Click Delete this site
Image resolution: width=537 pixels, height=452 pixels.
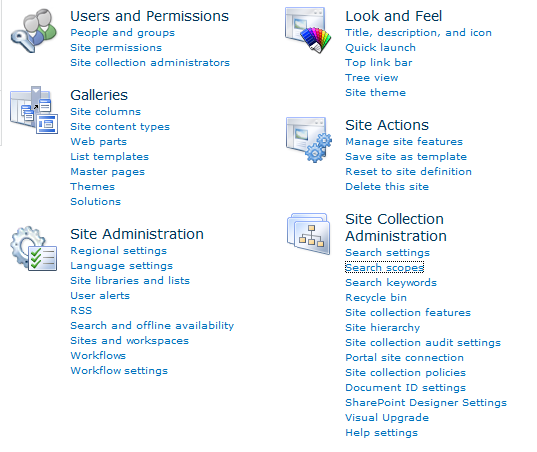tap(387, 187)
